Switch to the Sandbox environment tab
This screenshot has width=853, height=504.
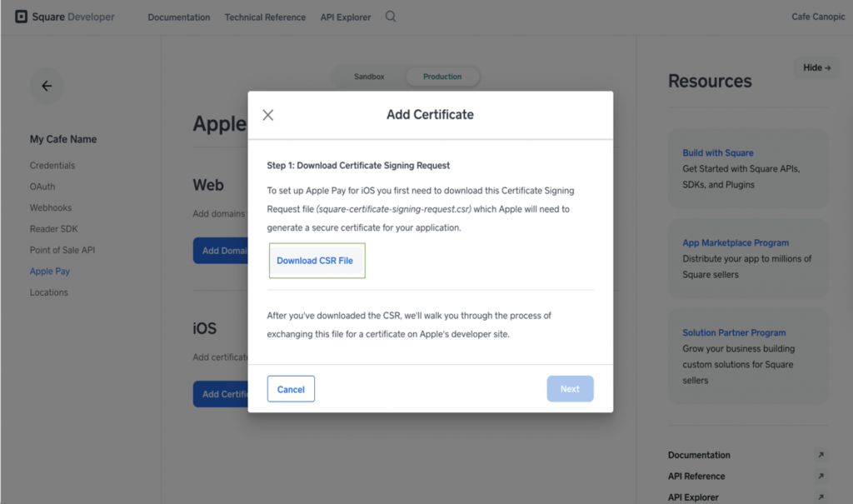369,77
